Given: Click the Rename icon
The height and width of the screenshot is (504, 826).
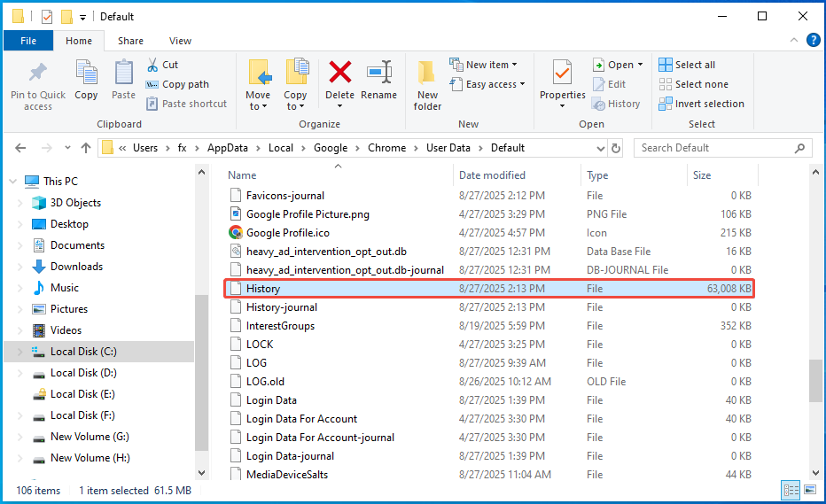Looking at the screenshot, I should (379, 72).
